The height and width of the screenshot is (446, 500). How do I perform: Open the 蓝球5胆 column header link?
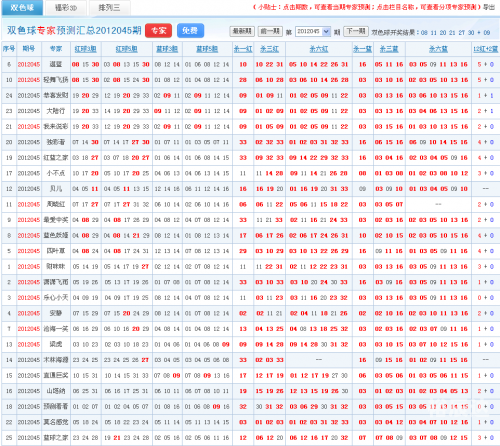pyautogui.click(x=207, y=49)
